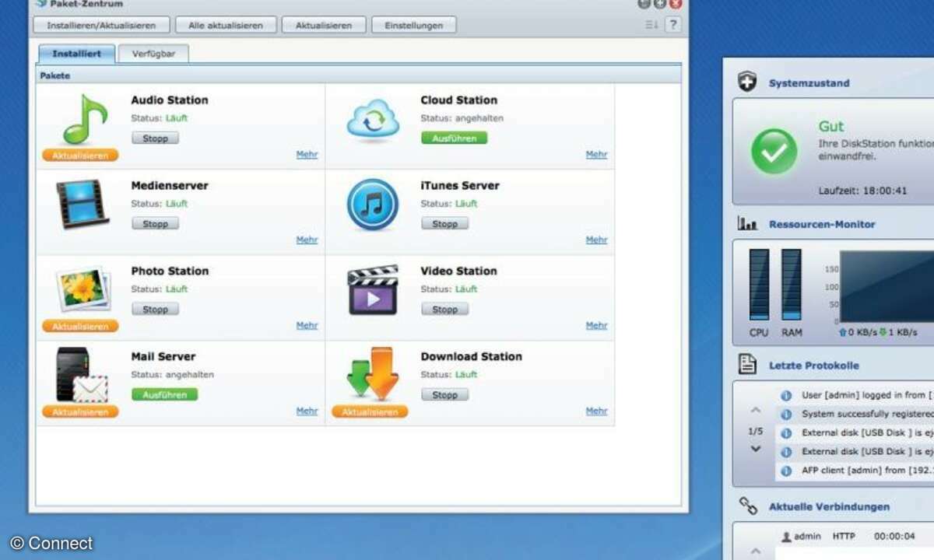The height and width of the screenshot is (560, 934).
Task: Open Mehr link for iTunes Server
Action: tap(596, 240)
